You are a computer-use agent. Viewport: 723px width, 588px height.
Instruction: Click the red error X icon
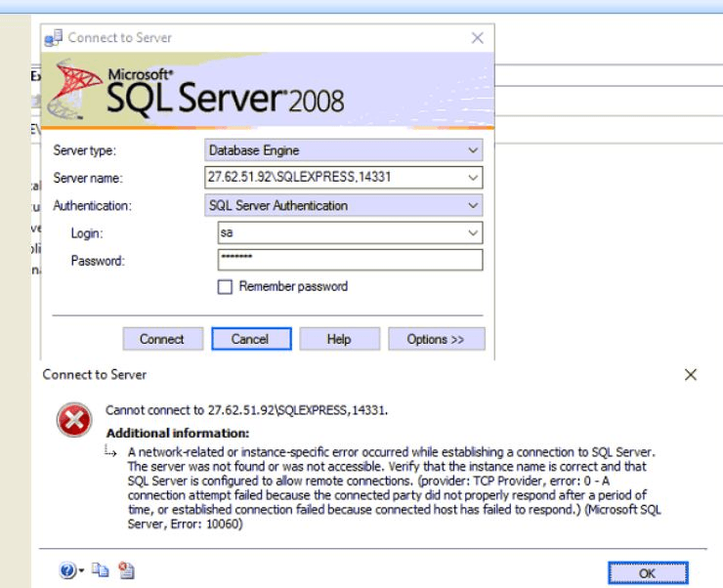point(72,421)
